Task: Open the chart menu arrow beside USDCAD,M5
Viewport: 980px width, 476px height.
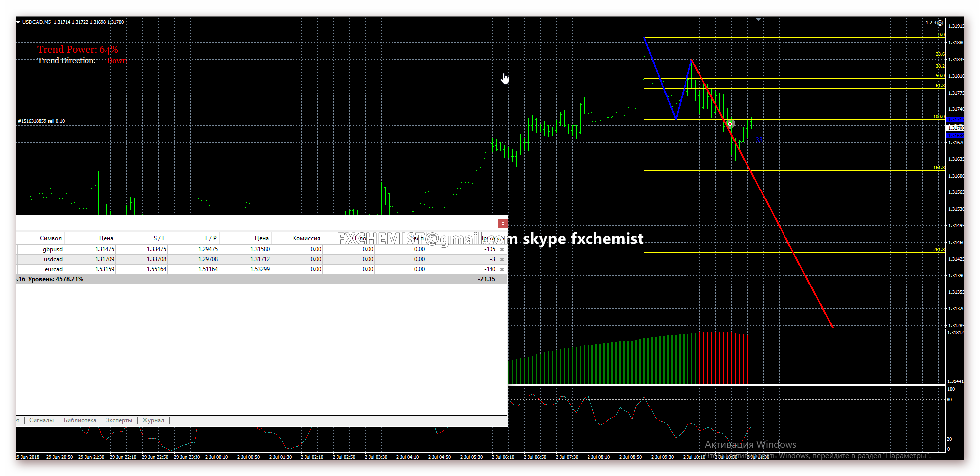Action: pos(18,22)
